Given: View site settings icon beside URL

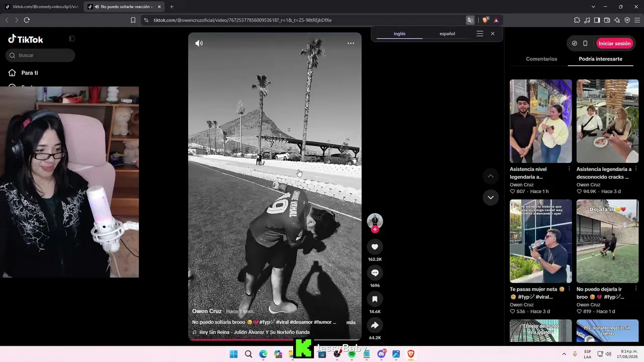Looking at the screenshot, I should [x=146, y=20].
